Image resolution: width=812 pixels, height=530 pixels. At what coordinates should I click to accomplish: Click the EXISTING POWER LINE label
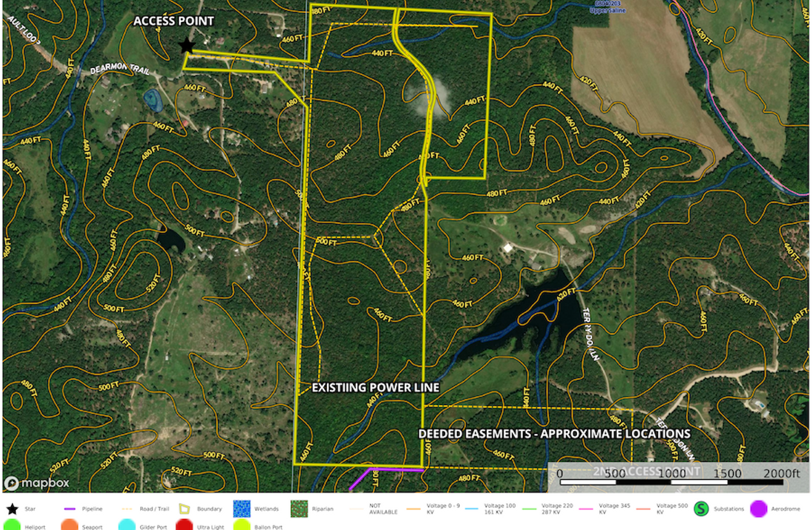pyautogui.click(x=375, y=388)
